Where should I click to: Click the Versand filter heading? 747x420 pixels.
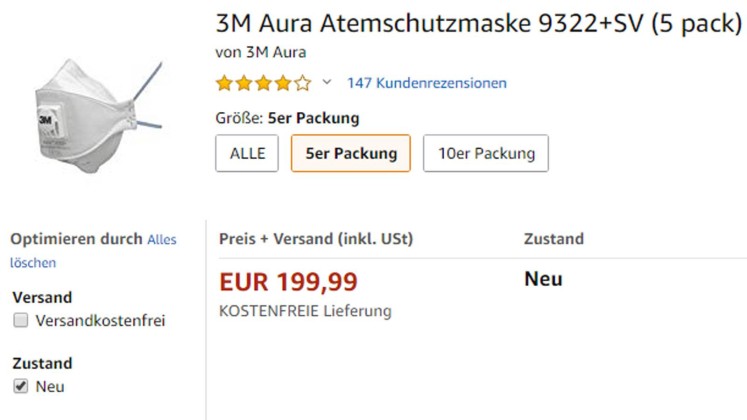[x=41, y=297]
